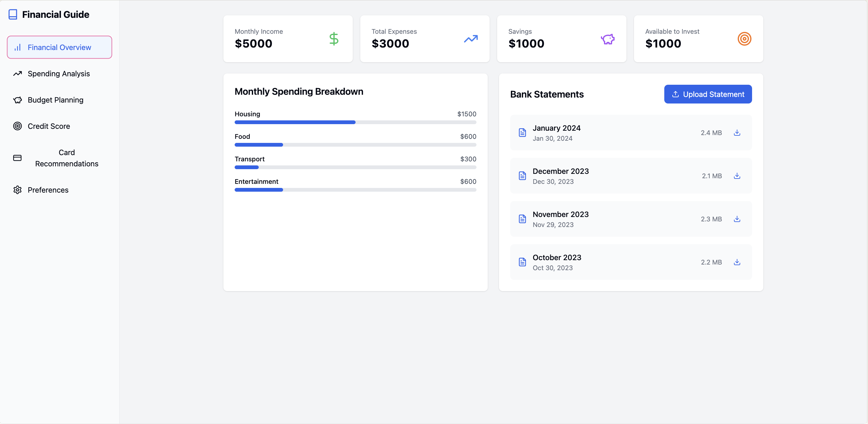Image resolution: width=868 pixels, height=424 pixels.
Task: Click the Total Expenses trend arrow icon
Action: click(471, 39)
